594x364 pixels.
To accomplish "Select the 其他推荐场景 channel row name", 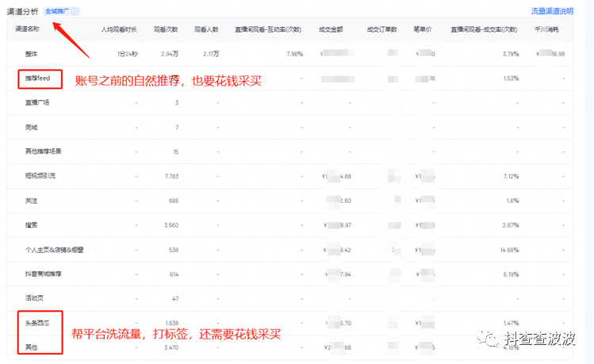I will [x=43, y=151].
